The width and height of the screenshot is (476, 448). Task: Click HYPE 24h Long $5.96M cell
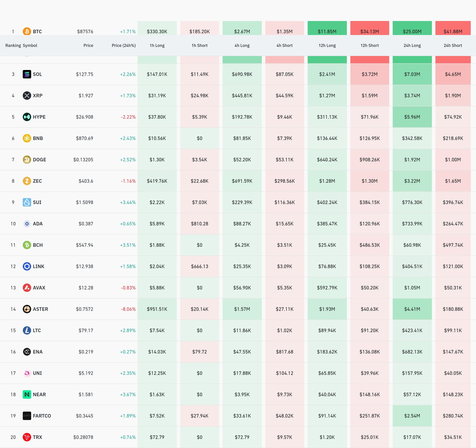click(412, 117)
